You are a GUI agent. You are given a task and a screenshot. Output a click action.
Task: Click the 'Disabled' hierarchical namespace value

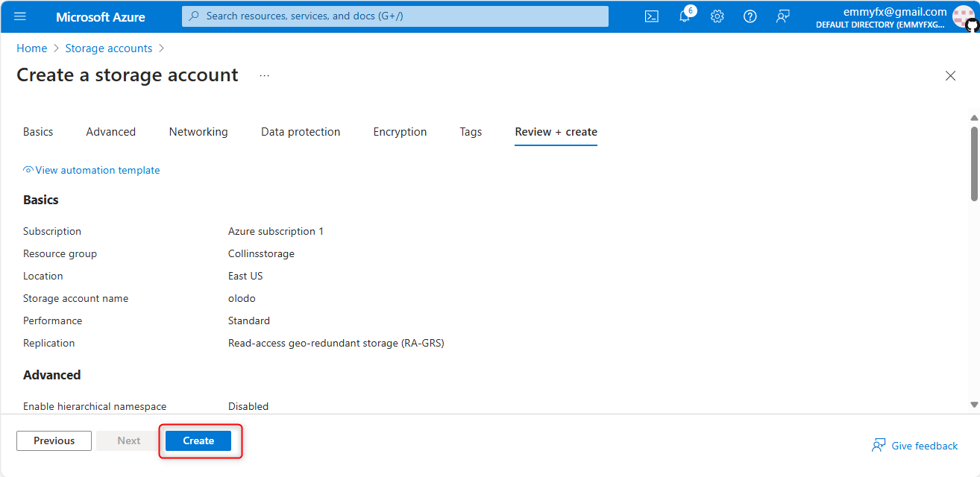coord(248,406)
